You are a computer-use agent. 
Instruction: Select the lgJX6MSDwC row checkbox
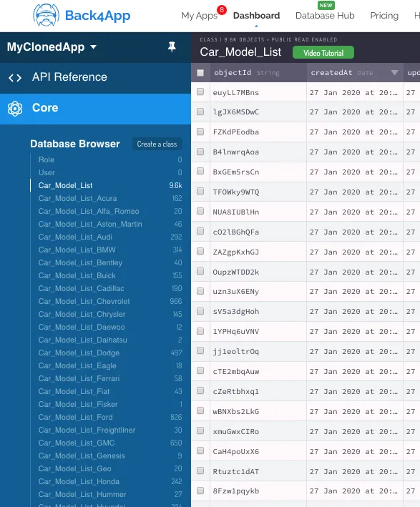200,112
